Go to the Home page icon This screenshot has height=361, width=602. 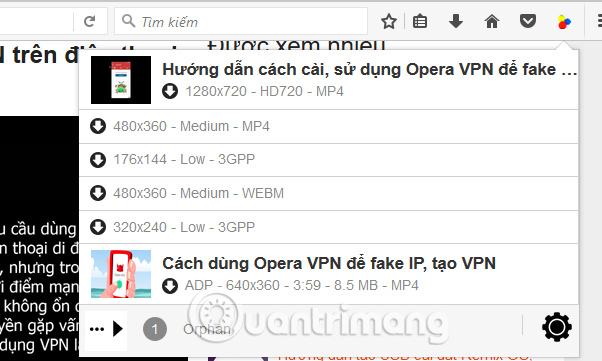click(492, 21)
